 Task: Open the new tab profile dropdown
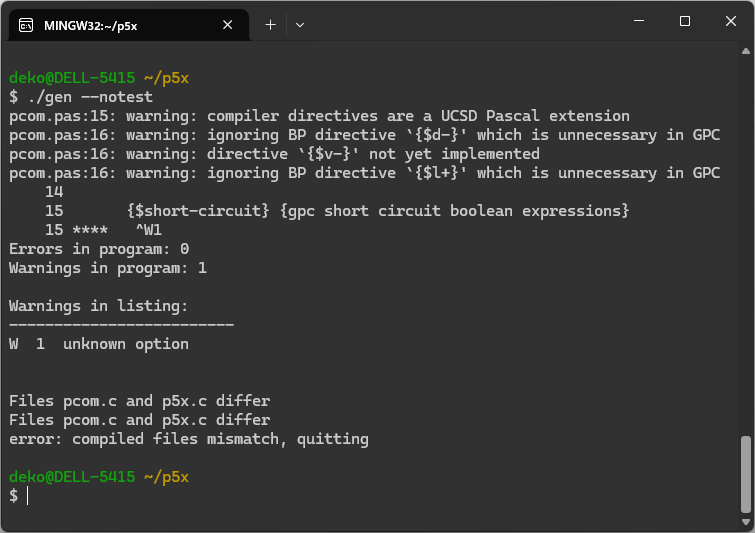coord(300,25)
